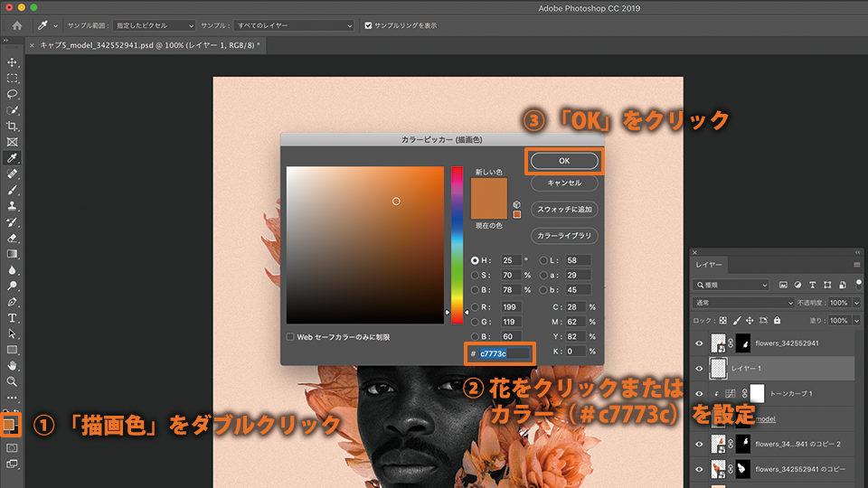868x488 pixels.
Task: Toggle the sample ring display checkbox
Action: (368, 25)
